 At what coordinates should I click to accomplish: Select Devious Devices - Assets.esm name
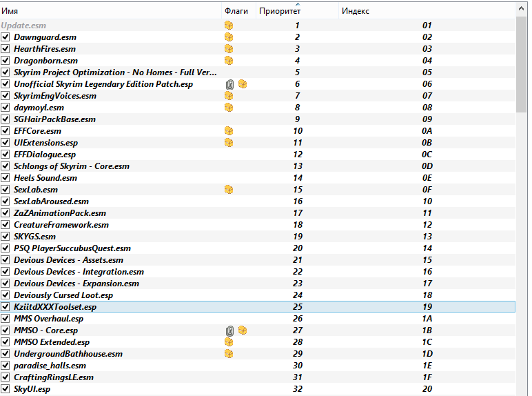tap(68, 260)
